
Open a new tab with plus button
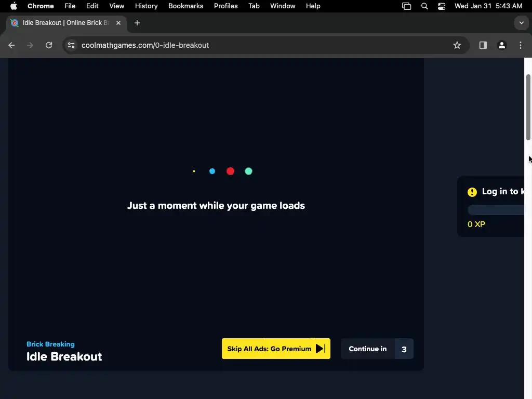(137, 23)
